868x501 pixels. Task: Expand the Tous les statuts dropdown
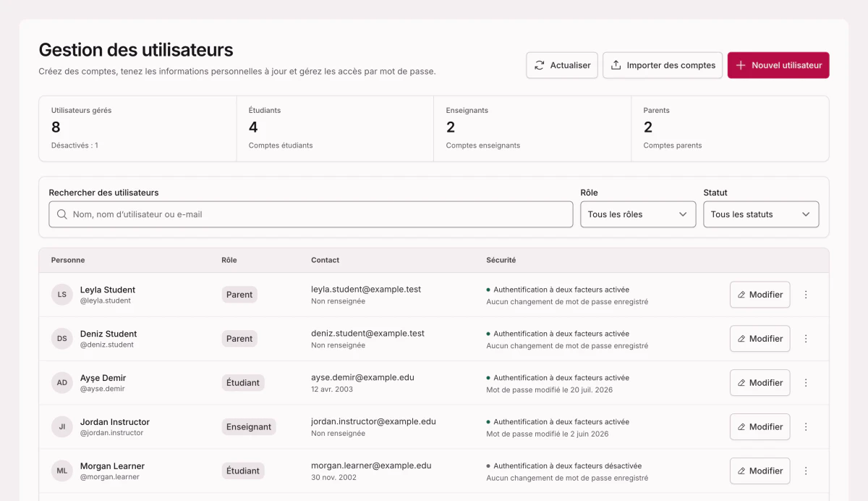[x=761, y=214]
